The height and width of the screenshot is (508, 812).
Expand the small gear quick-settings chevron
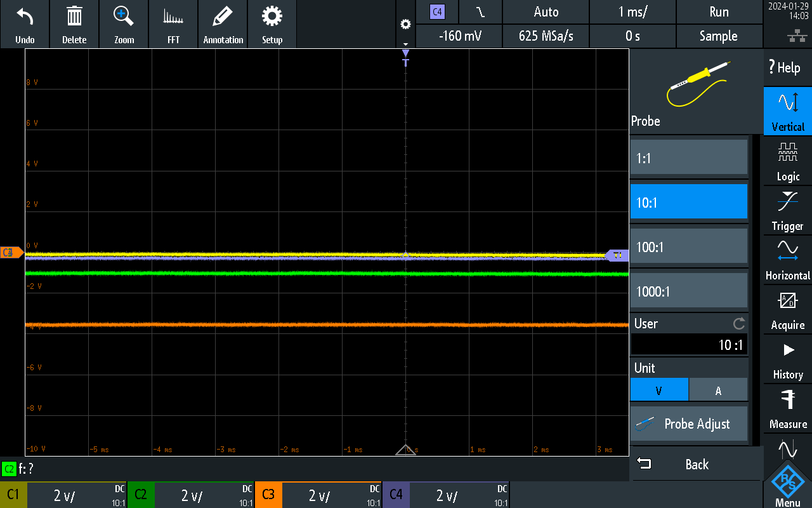[405, 44]
